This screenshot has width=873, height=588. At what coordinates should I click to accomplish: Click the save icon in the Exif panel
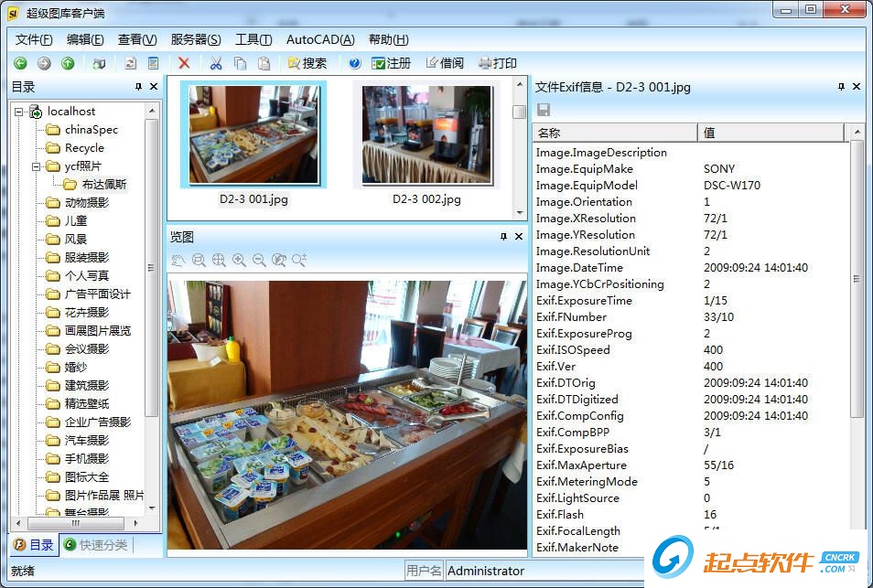(x=544, y=108)
